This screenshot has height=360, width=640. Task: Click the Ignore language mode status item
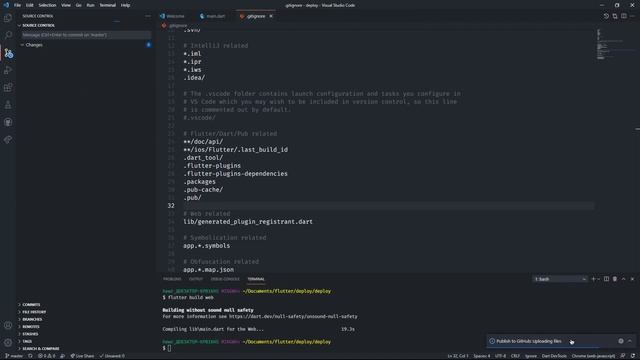pyautogui.click(x=531, y=356)
